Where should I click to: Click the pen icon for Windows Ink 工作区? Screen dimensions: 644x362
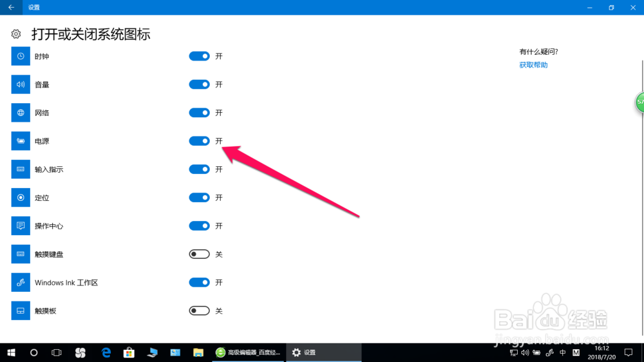click(21, 282)
